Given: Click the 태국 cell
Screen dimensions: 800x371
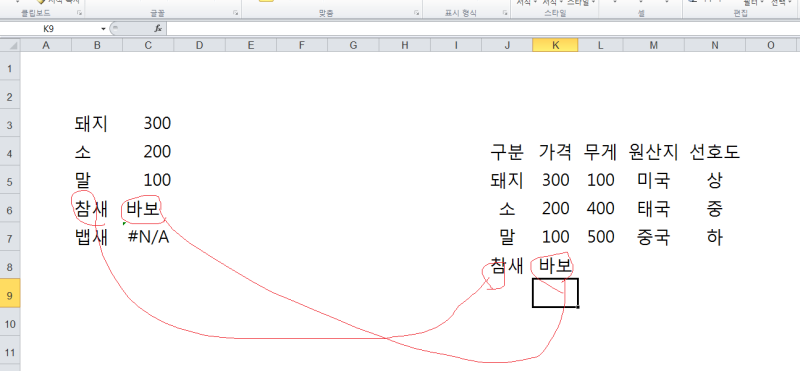Looking at the screenshot, I should pyautogui.click(x=654, y=208).
